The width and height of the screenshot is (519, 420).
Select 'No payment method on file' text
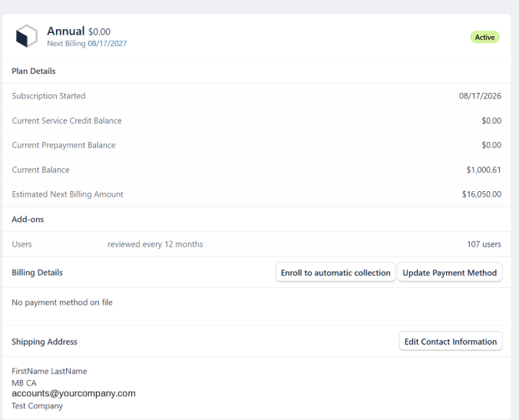click(x=62, y=303)
